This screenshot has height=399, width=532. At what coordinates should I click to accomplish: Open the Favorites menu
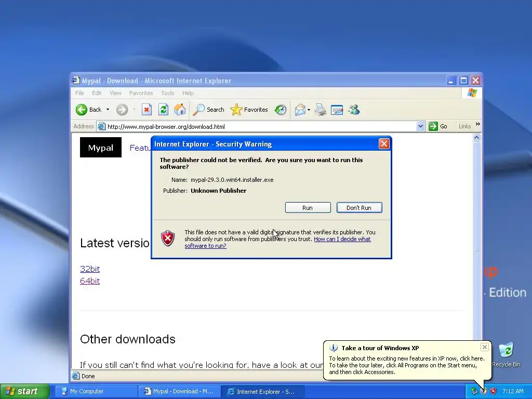(141, 93)
